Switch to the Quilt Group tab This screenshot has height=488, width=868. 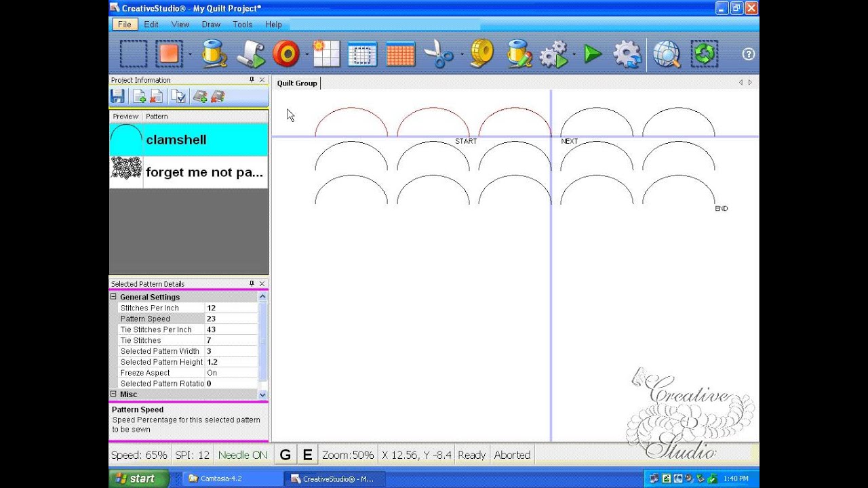click(x=297, y=83)
